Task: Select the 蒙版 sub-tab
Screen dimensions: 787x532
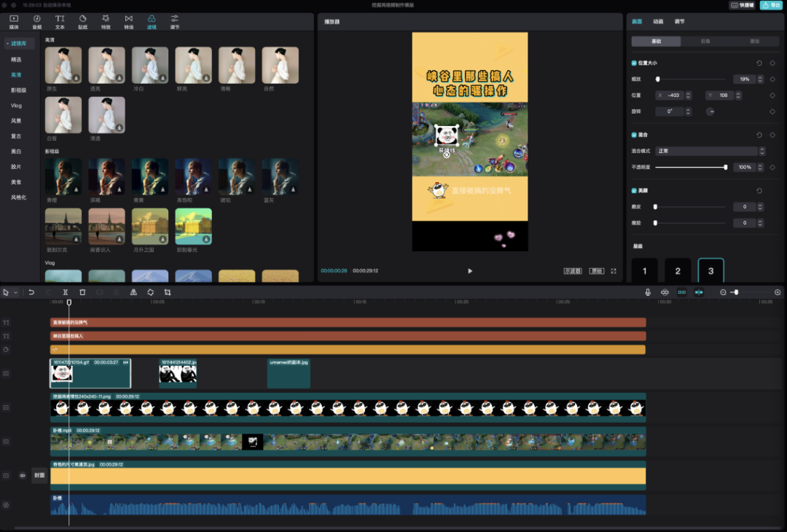Action: [x=754, y=41]
